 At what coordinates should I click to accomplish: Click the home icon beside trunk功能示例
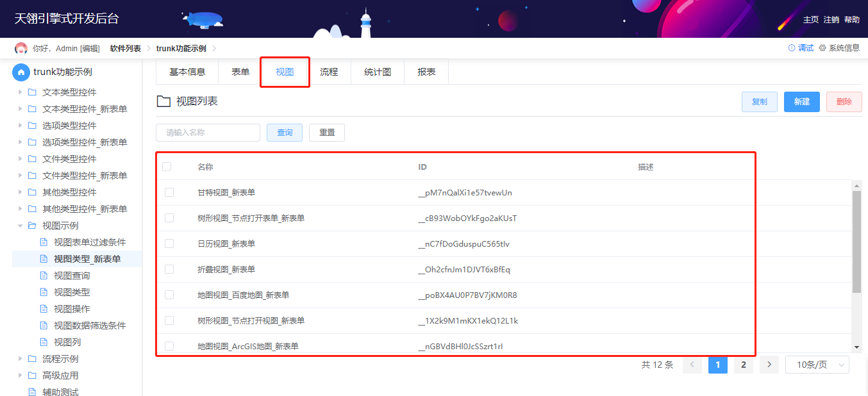click(x=21, y=72)
